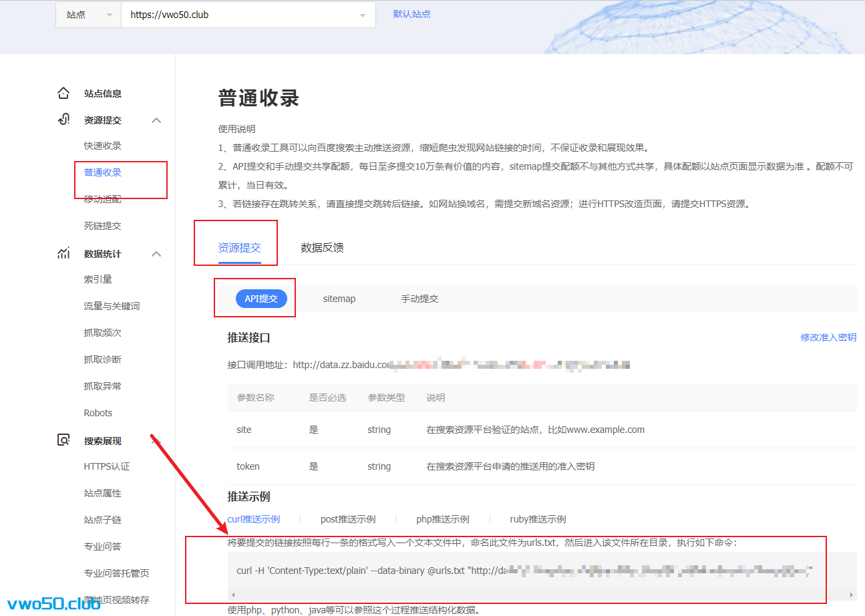Click the 使用说明 label
This screenshot has width=865, height=616.
click(237, 129)
